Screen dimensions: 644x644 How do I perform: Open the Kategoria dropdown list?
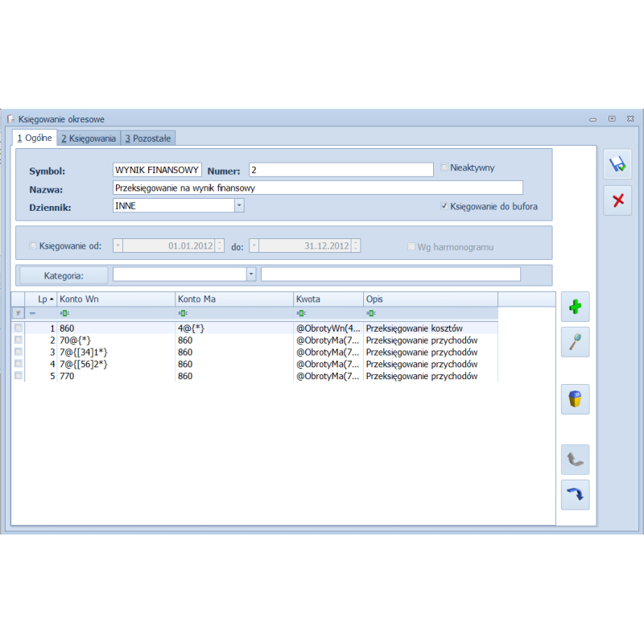point(251,275)
